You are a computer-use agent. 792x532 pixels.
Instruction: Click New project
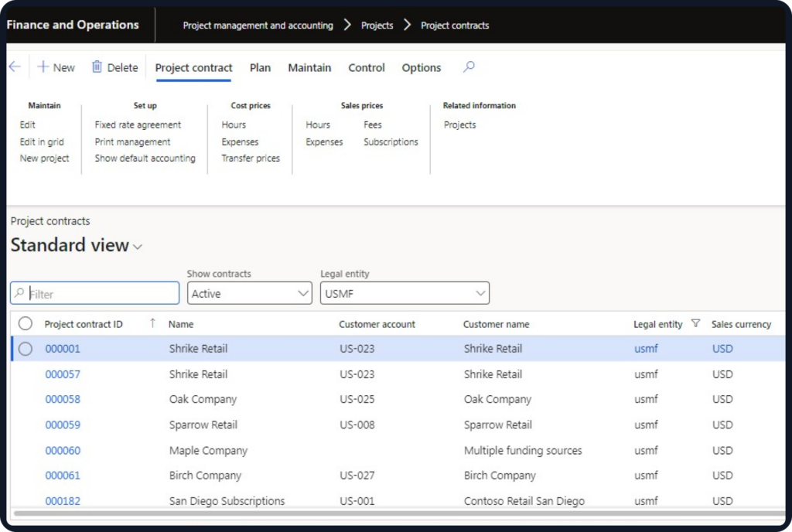pos(44,158)
